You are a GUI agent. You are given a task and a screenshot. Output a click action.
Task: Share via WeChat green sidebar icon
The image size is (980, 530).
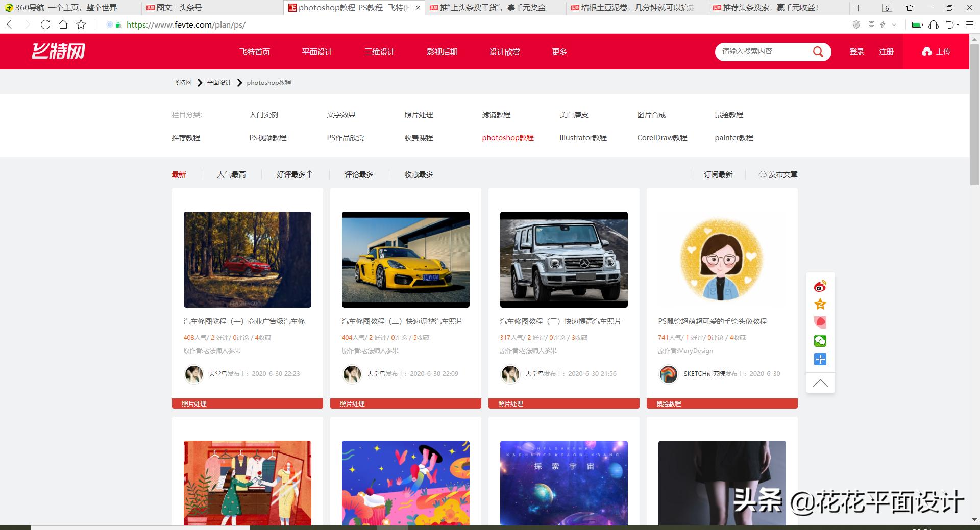(x=820, y=341)
